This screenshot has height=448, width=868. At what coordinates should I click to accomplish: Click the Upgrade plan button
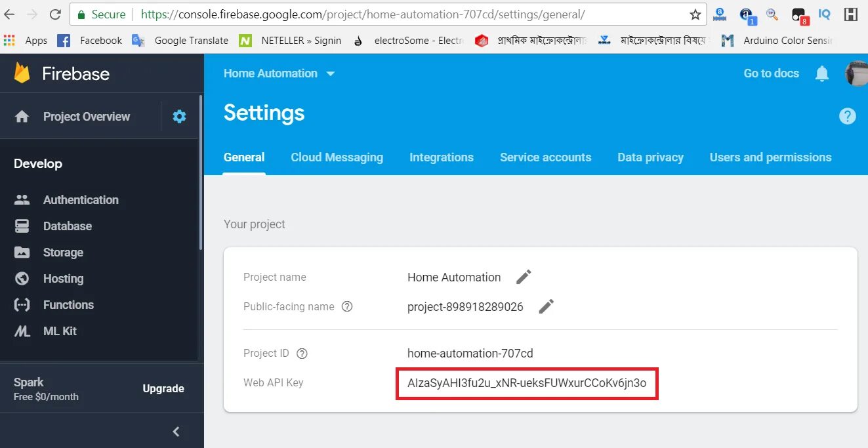click(x=163, y=388)
